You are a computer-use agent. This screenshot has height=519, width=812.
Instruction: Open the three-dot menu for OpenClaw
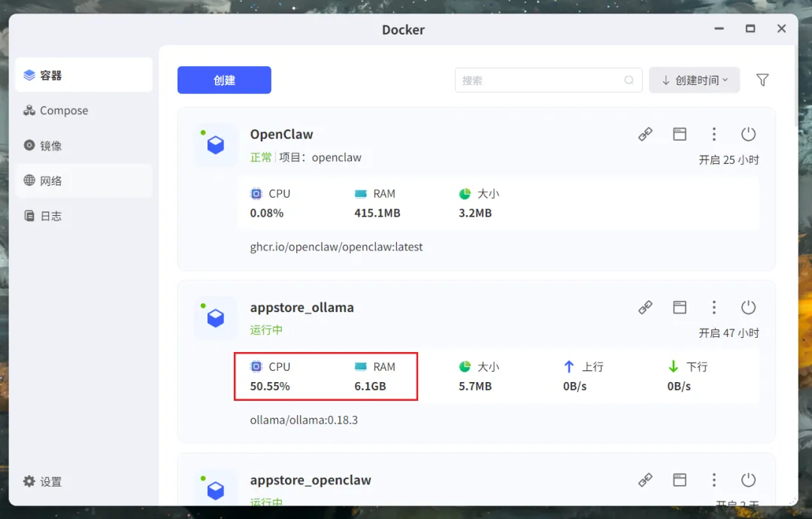[714, 134]
